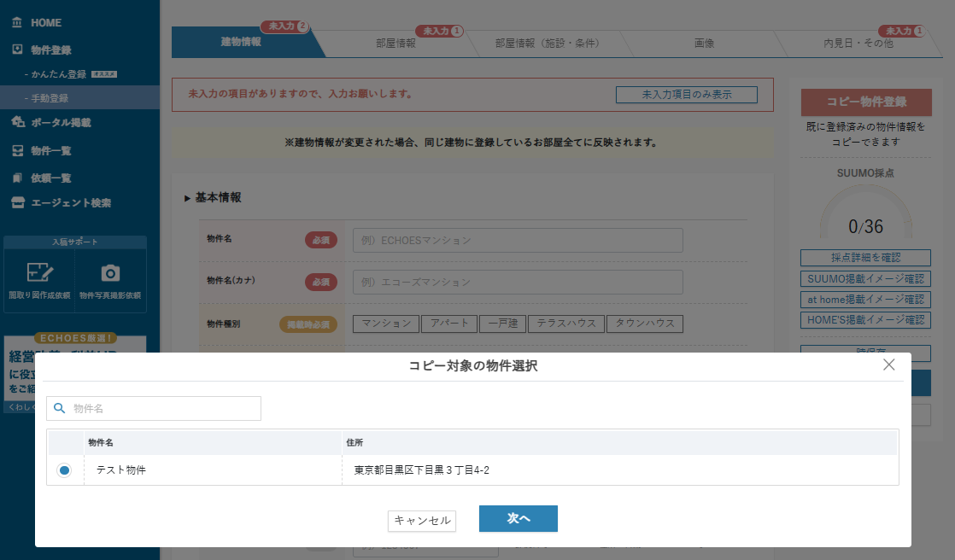The width and height of the screenshot is (955, 560).
Task: Switch to the 部屋情報 tab
Action: [395, 43]
